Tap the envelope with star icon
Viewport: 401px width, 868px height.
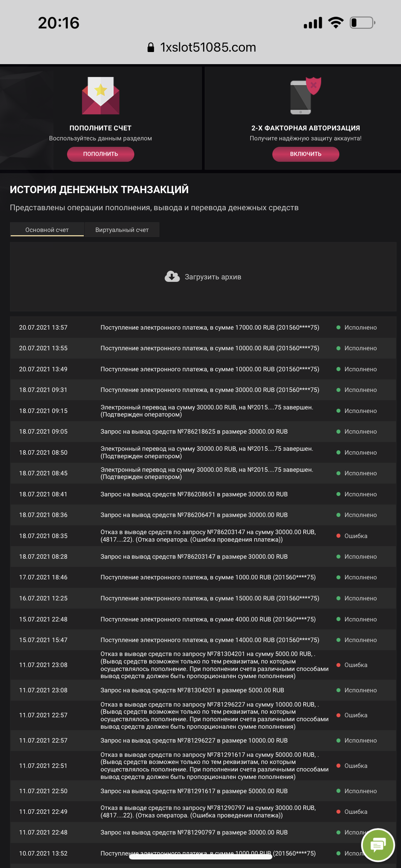pyautogui.click(x=101, y=96)
